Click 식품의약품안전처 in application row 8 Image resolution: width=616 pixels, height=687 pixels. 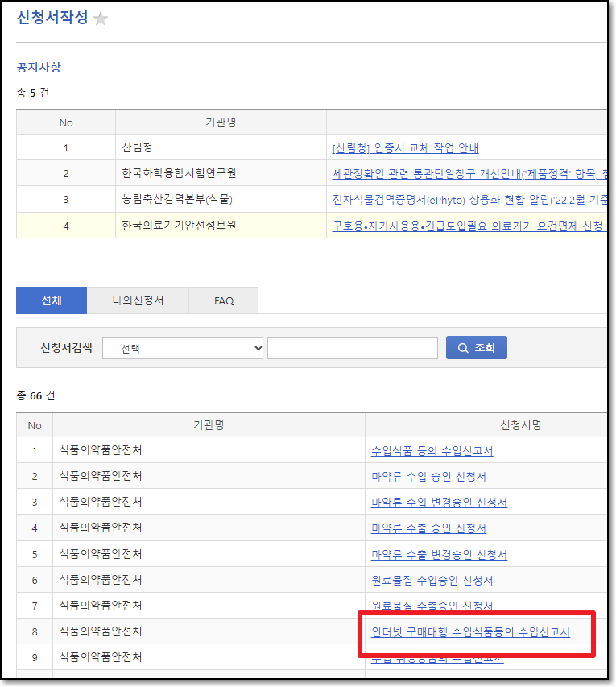[x=101, y=631]
